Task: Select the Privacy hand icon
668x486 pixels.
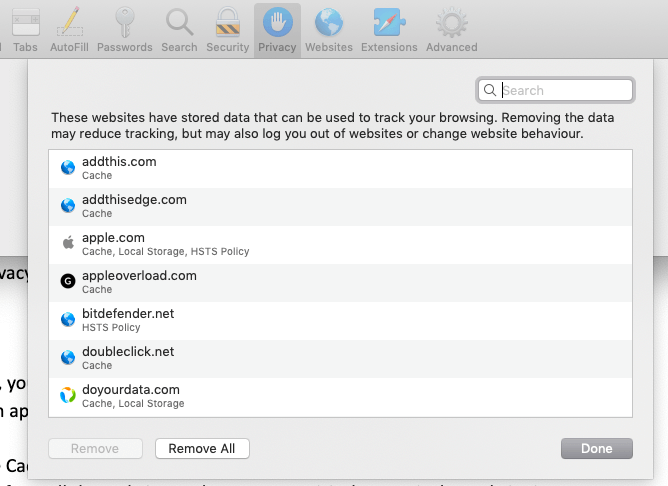Action: point(277,22)
